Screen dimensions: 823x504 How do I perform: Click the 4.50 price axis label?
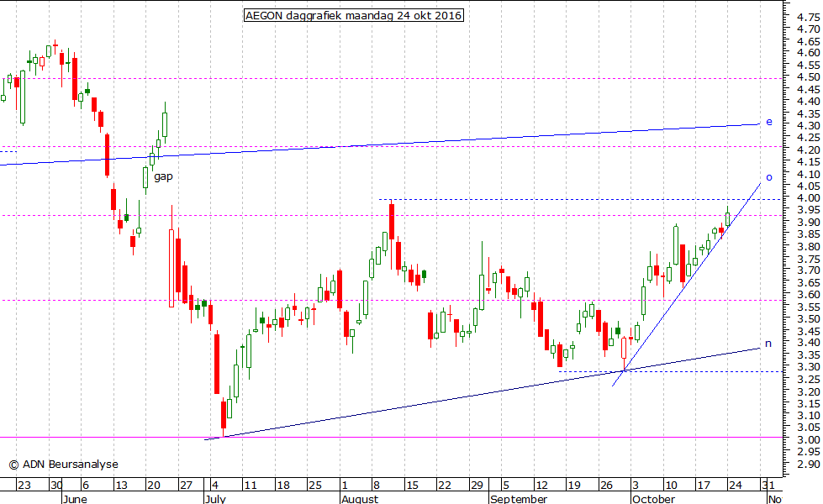coord(809,76)
